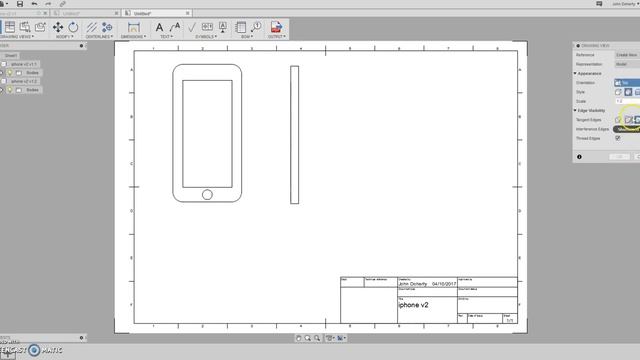Choose the second Tangent Edges option icon
The image size is (640, 360).
628,120
